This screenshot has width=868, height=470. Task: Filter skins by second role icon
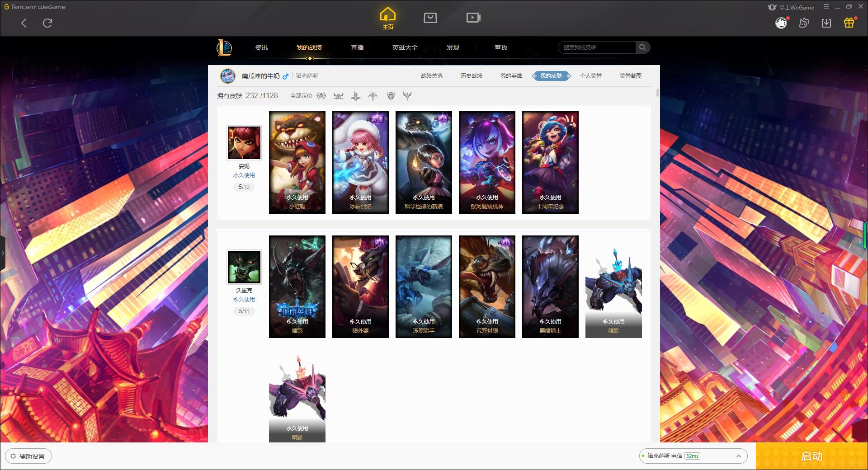point(339,96)
